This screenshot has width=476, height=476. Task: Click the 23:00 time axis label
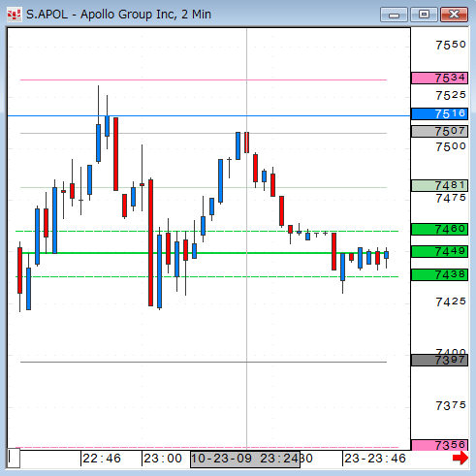163,459
